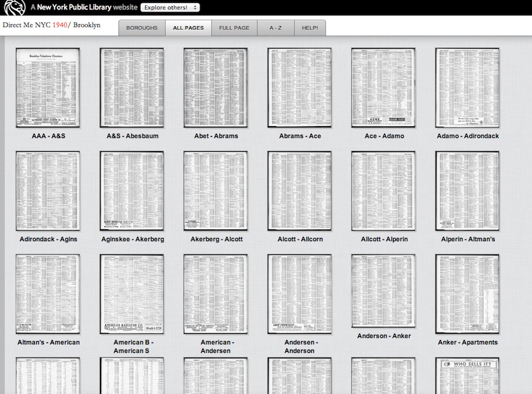
Task: Open the Akerberg - Alcott page thumbnail
Action: coord(215,191)
